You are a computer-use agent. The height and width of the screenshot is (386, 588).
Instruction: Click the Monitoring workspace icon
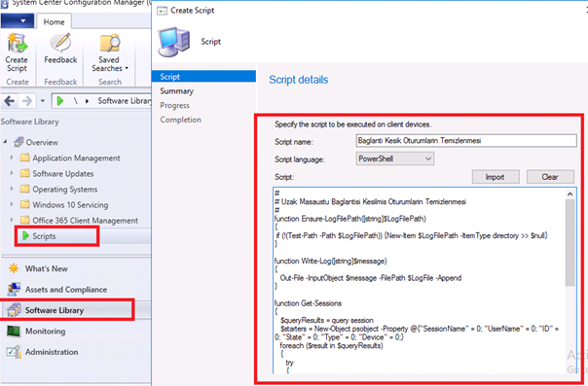(14, 331)
